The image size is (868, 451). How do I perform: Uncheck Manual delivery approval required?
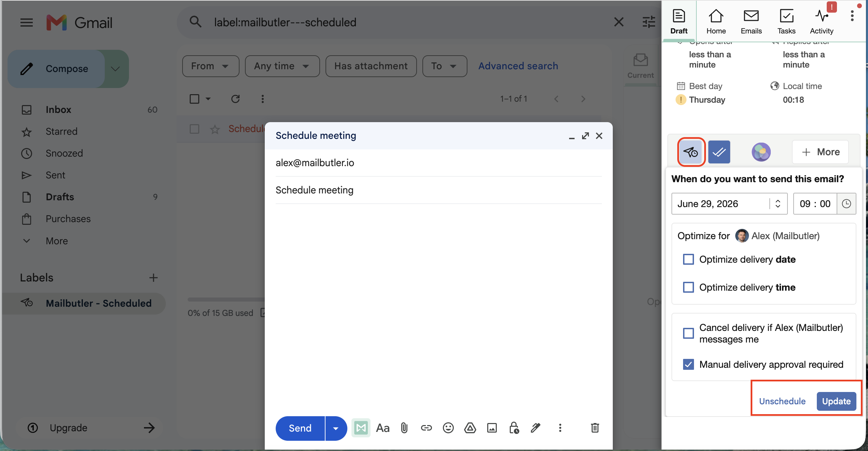coord(689,364)
